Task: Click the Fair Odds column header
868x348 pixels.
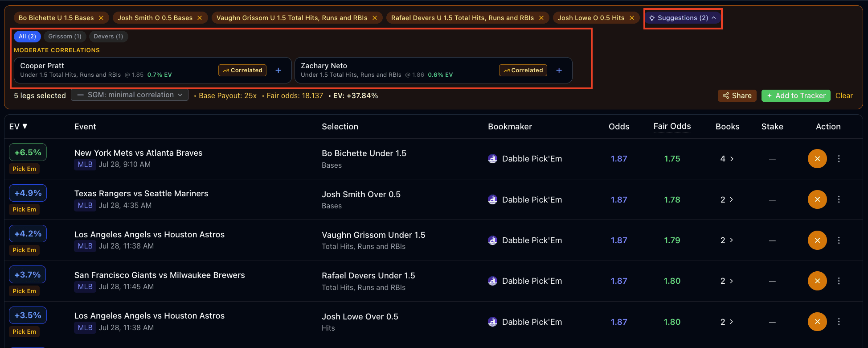Action: [672, 126]
